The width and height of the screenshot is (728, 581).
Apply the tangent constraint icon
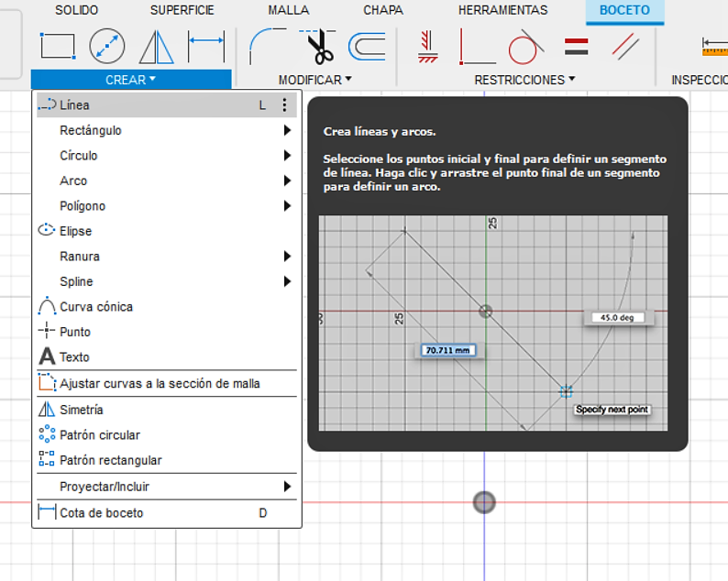[526, 47]
